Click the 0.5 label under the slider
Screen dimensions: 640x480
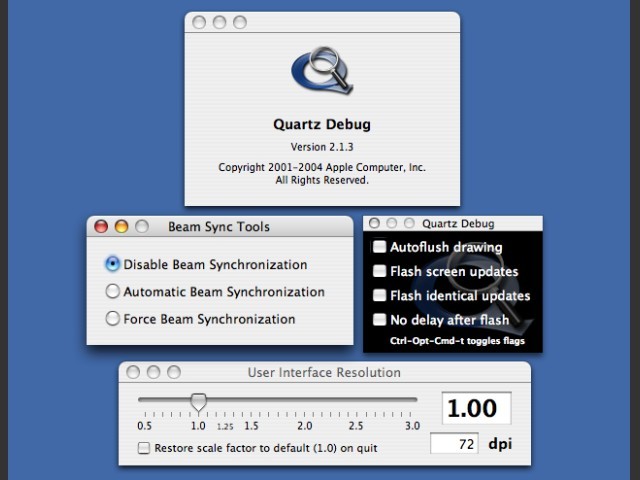[x=144, y=426]
